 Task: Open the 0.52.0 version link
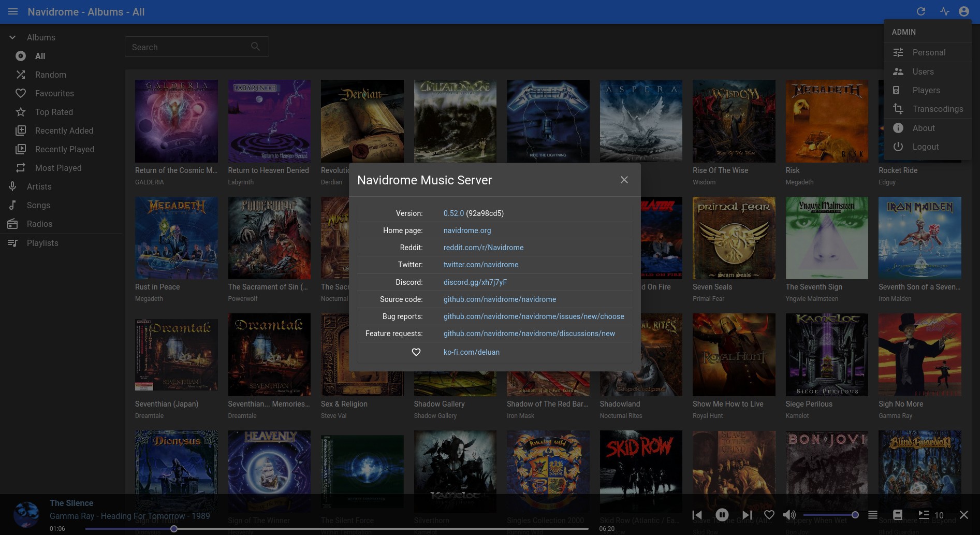pyautogui.click(x=454, y=213)
